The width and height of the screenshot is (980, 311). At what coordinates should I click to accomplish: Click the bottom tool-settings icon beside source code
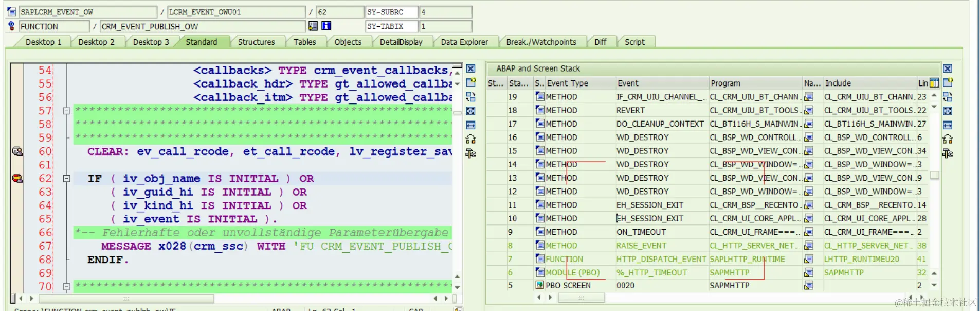pos(470,153)
